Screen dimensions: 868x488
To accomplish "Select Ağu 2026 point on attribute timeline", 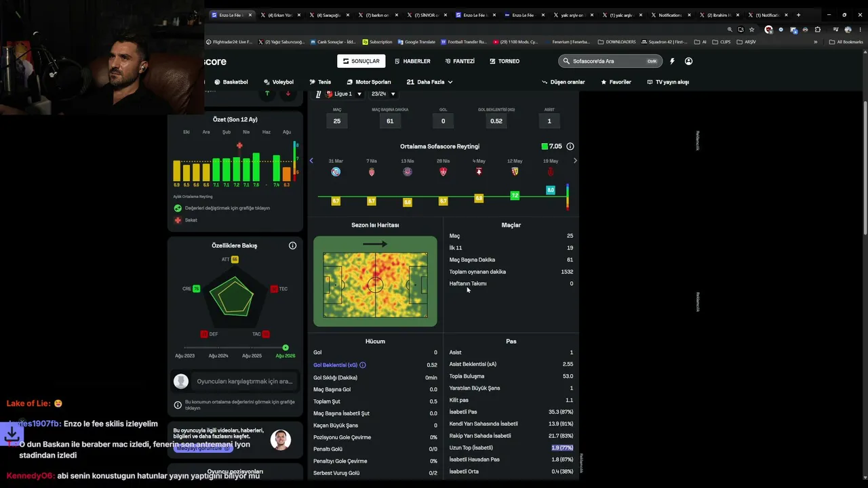I will point(285,348).
